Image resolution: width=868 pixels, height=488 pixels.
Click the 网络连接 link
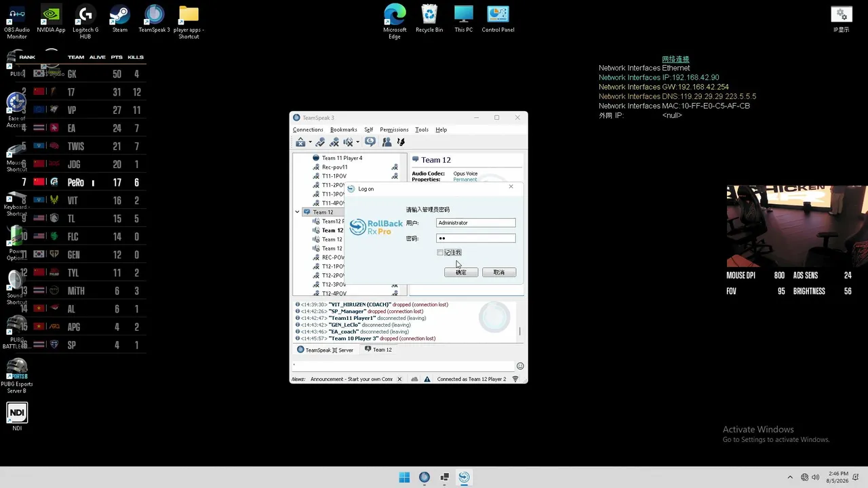pos(675,60)
